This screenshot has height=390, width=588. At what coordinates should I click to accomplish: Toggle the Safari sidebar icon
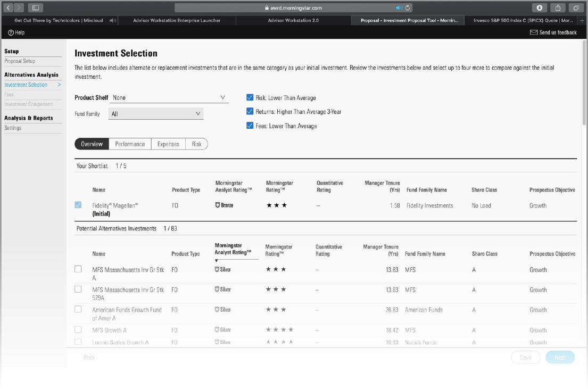coord(36,8)
